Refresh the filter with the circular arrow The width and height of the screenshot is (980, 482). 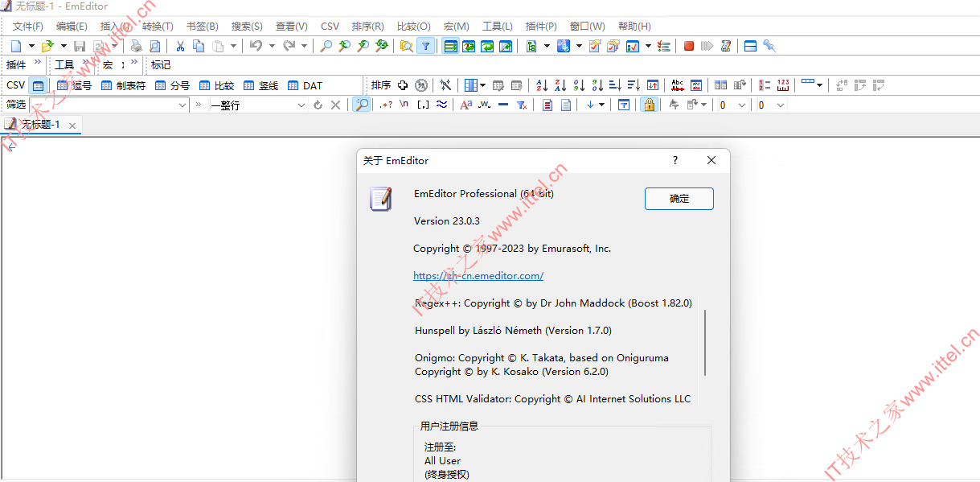click(318, 105)
